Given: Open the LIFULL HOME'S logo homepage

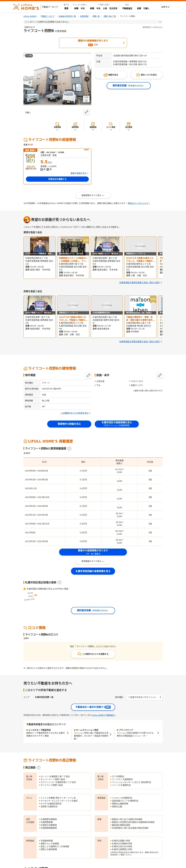Looking at the screenshot, I should point(26,7).
